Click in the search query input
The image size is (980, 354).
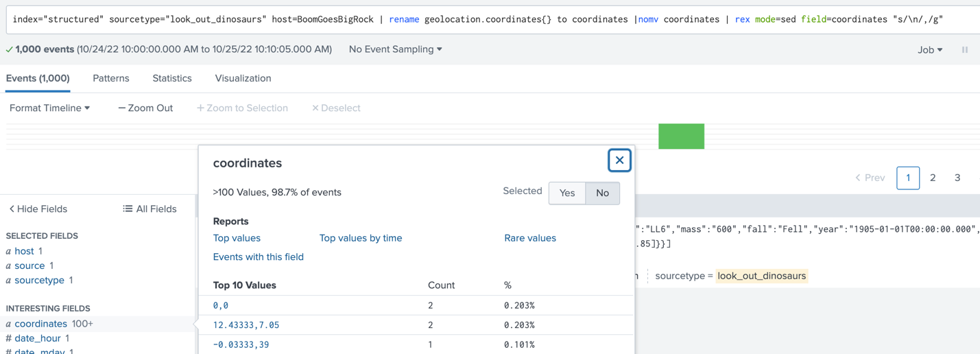click(480, 19)
